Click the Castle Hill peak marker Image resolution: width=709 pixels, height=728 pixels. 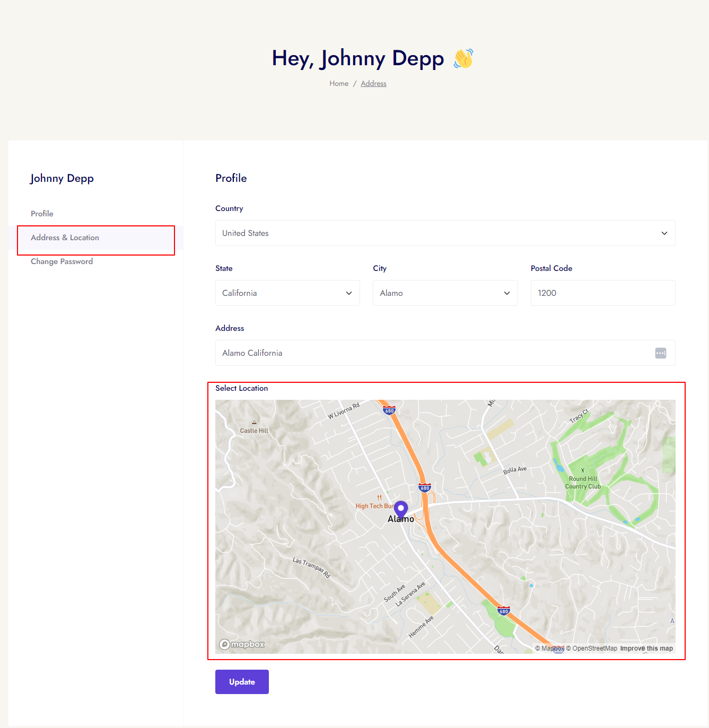255,423
